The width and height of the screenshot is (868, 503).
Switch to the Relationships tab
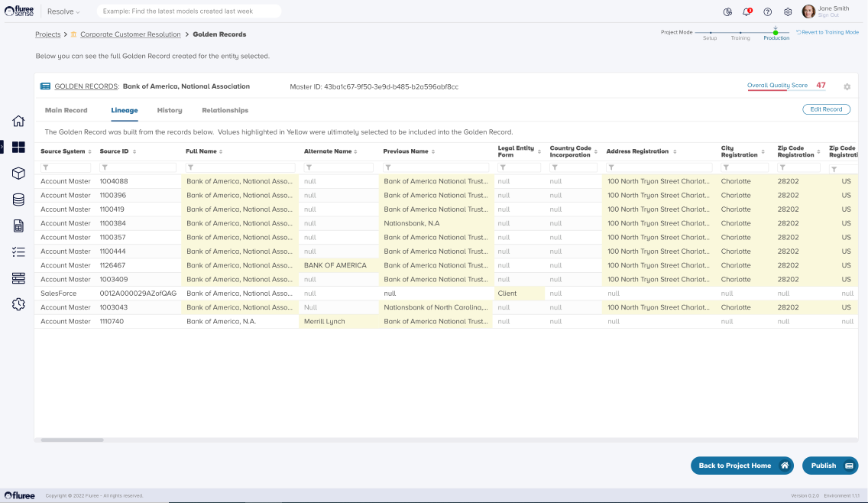(x=225, y=110)
